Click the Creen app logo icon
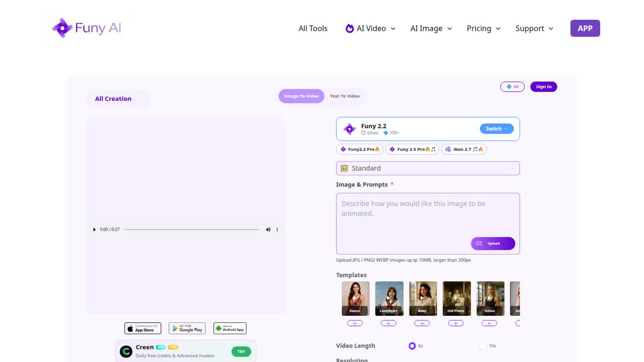644x362 pixels. 126,352
